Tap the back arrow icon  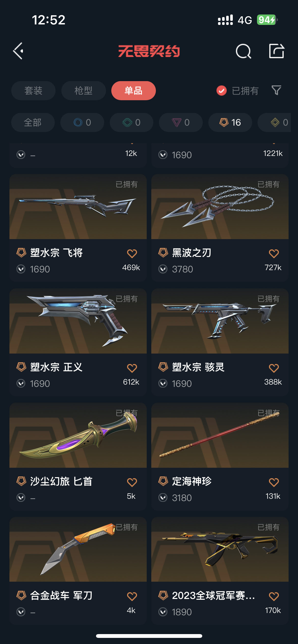(18, 51)
